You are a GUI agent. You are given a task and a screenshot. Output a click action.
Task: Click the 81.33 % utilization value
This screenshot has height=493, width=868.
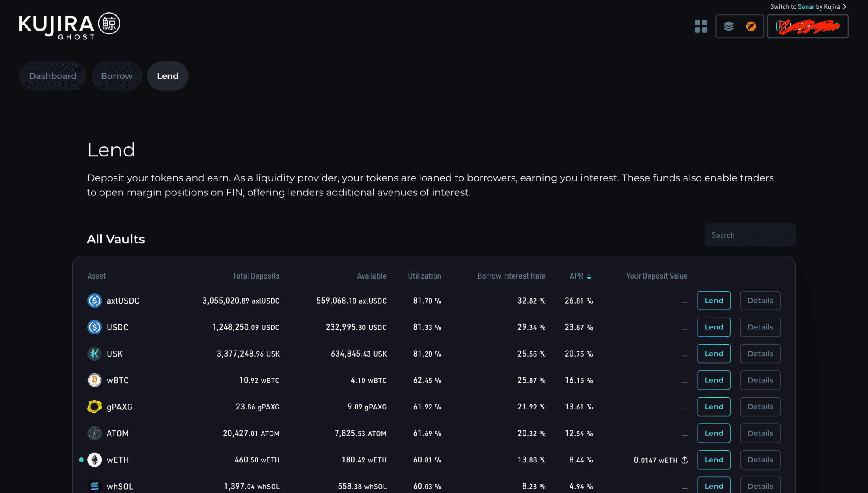[x=427, y=327]
